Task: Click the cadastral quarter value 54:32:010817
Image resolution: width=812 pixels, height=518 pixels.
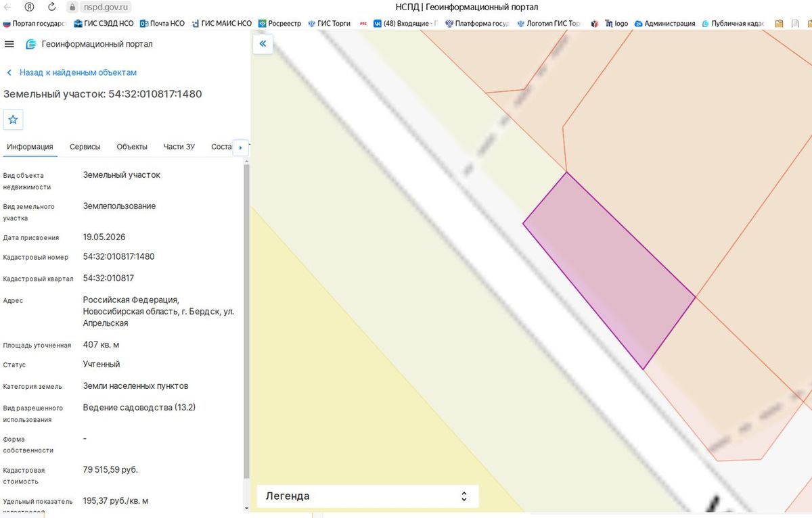Action: [x=108, y=278]
